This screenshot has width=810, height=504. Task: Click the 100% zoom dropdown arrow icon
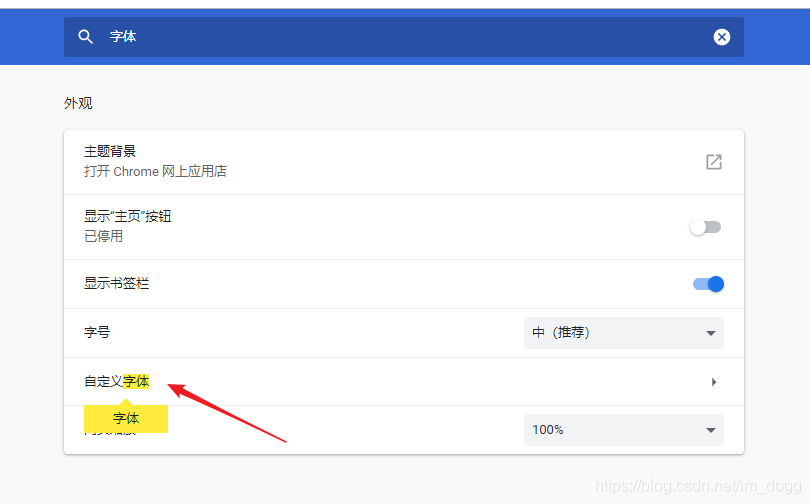click(711, 430)
